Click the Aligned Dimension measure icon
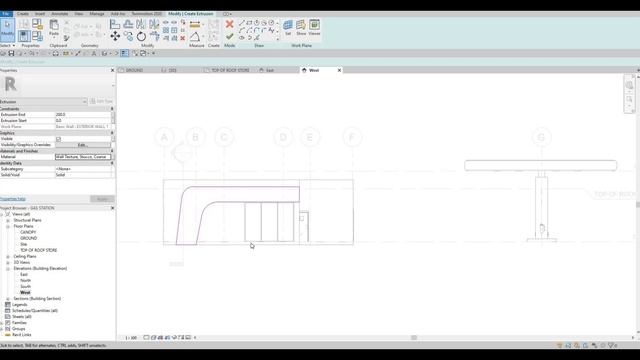 click(x=195, y=24)
